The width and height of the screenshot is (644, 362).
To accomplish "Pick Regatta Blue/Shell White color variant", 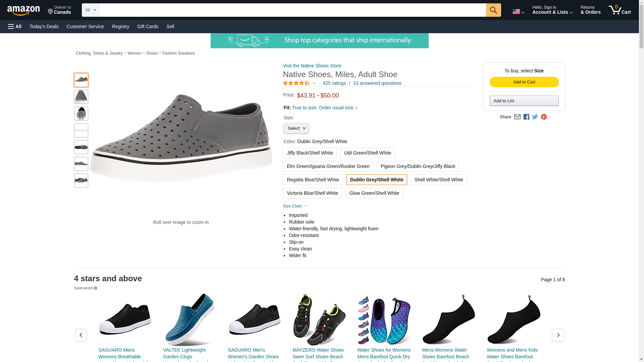I will click(x=313, y=180).
